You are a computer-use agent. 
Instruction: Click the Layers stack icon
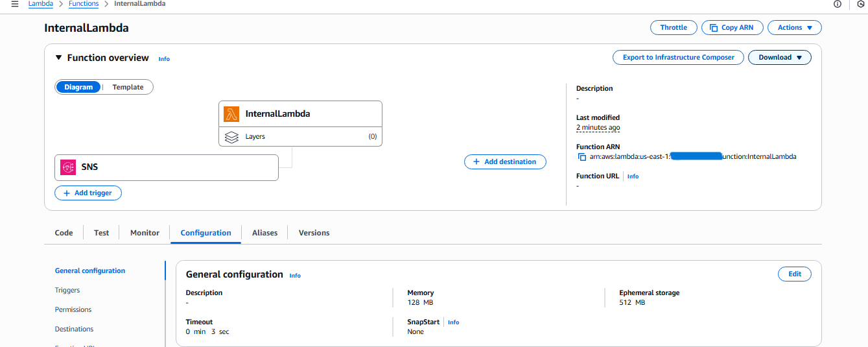pyautogui.click(x=231, y=137)
